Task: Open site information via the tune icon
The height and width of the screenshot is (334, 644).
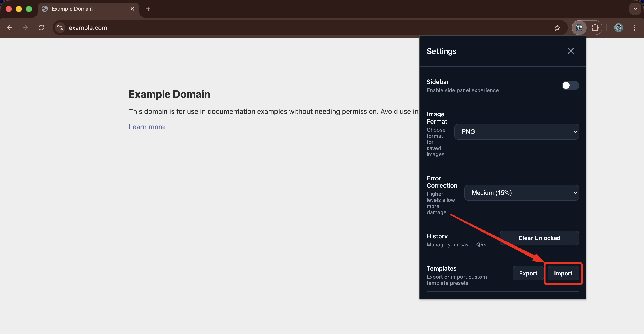Action: coord(60,28)
